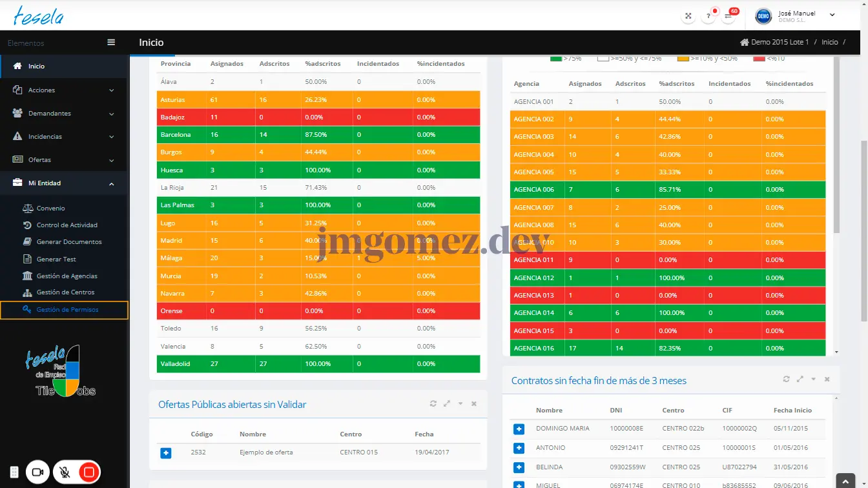Screen dimensions: 868x488
Task: Toggle the muted microphone button
Action: (x=65, y=473)
